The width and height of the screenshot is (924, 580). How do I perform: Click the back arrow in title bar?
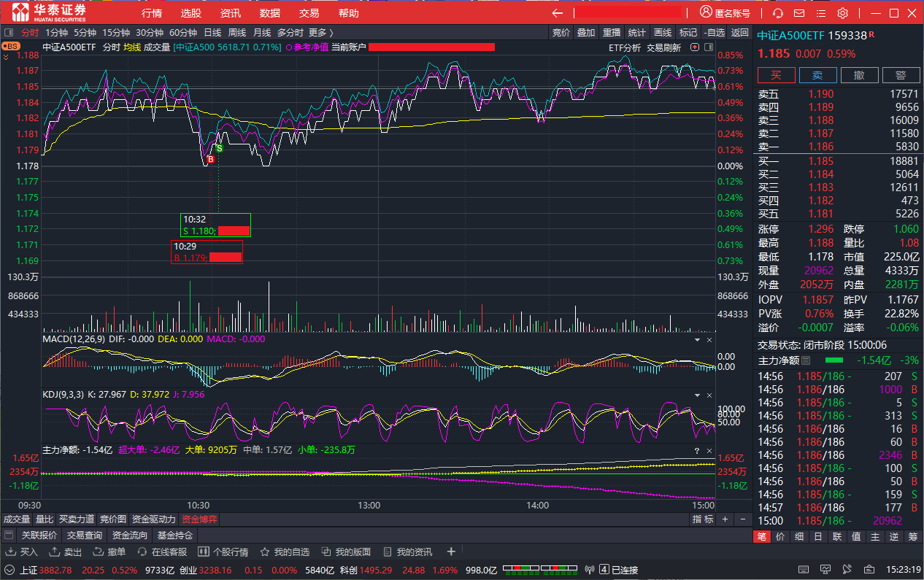[x=558, y=13]
